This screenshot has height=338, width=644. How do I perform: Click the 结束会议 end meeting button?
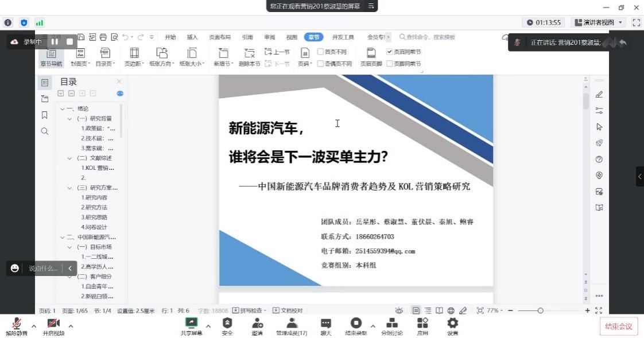pyautogui.click(x=618, y=326)
